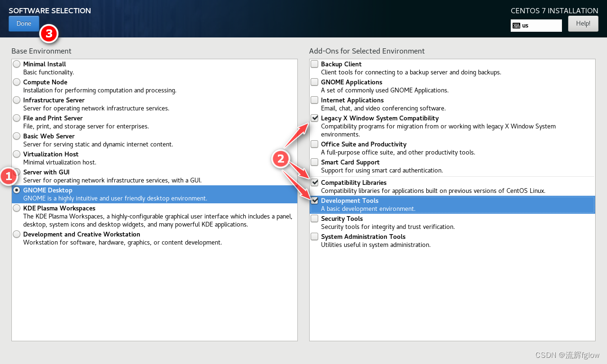
Task: Uncheck Compatibility Libraries checkbox
Action: [314, 182]
